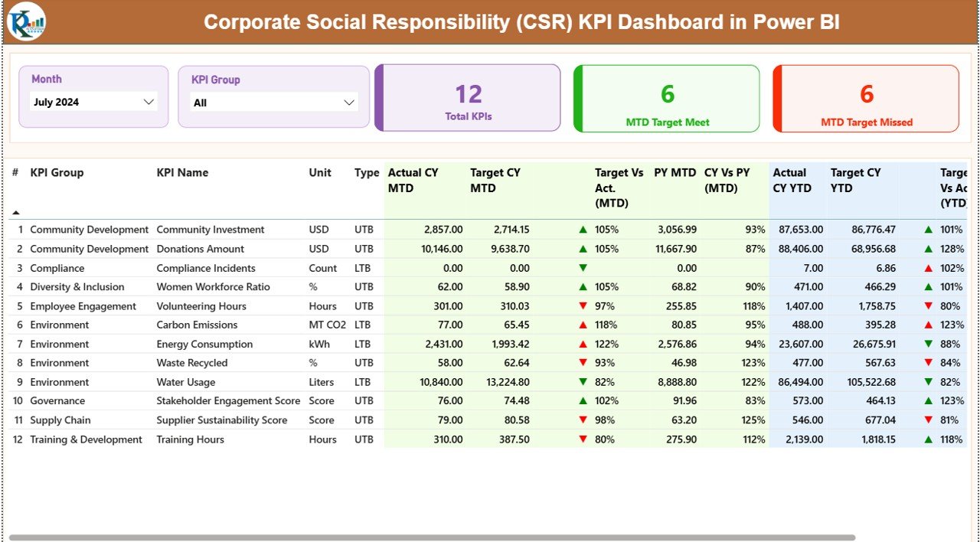
Task: Open the Month filter chevron
Action: [149, 101]
